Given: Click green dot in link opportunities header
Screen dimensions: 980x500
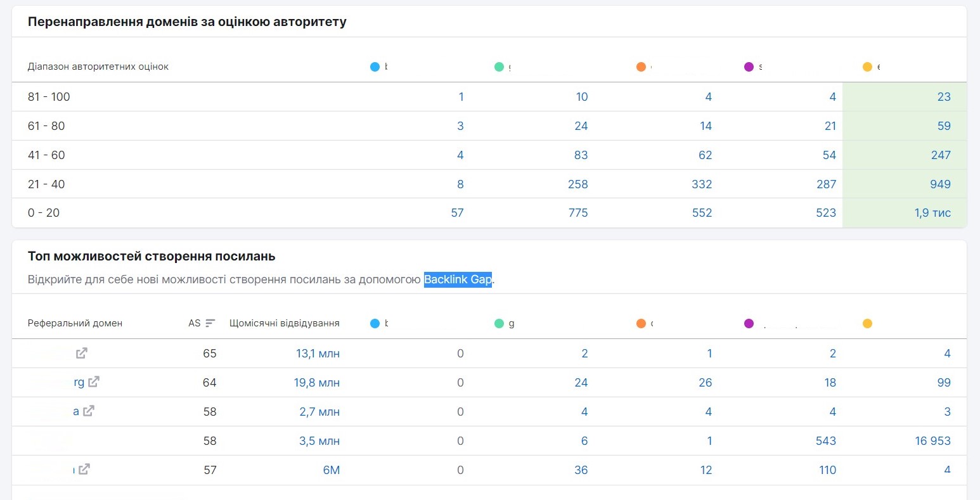Looking at the screenshot, I should click(x=499, y=323).
